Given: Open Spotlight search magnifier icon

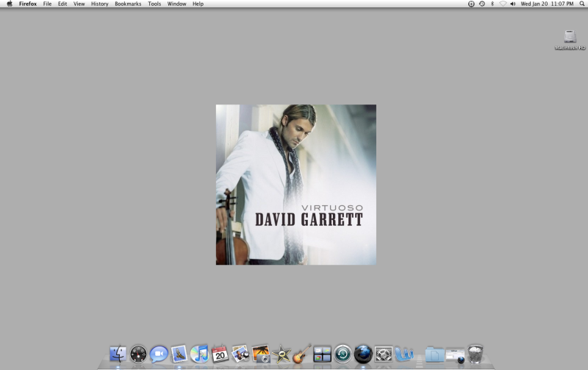Looking at the screenshot, I should click(x=582, y=4).
